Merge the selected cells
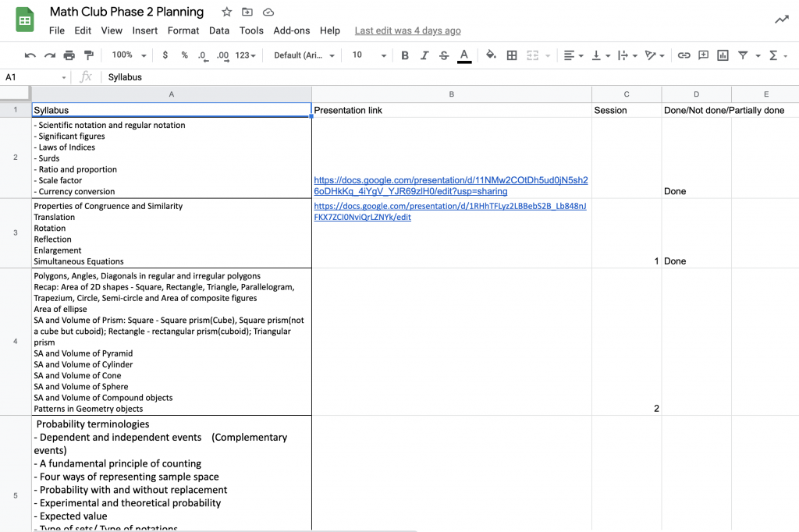This screenshot has height=532, width=799. click(x=532, y=55)
